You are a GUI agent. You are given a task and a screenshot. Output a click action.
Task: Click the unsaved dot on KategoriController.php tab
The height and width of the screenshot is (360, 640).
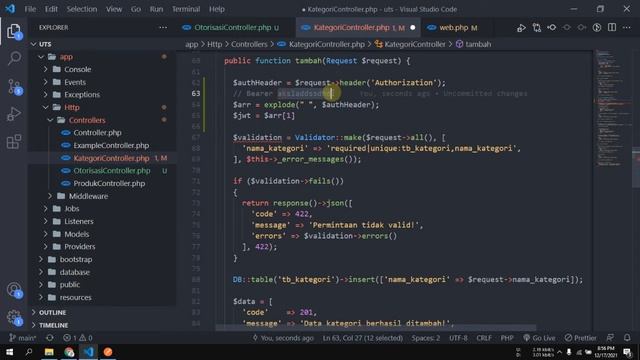pyautogui.click(x=413, y=28)
